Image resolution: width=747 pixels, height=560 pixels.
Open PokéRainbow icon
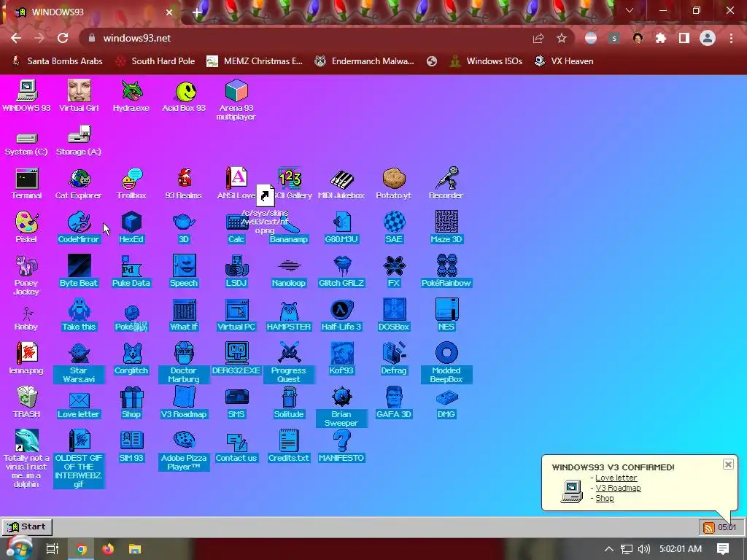[x=446, y=271]
